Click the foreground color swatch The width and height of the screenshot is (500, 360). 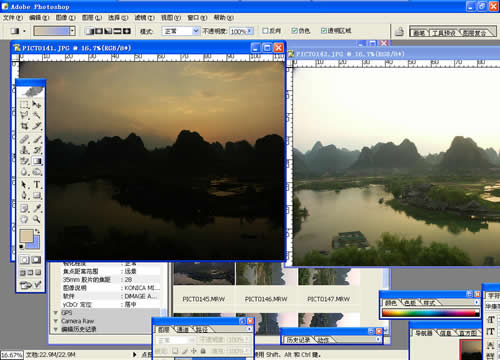27,236
